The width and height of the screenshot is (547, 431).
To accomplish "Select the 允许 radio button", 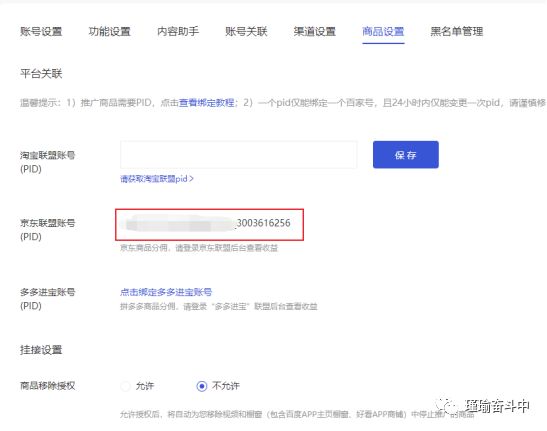I will pyautogui.click(x=125, y=386).
